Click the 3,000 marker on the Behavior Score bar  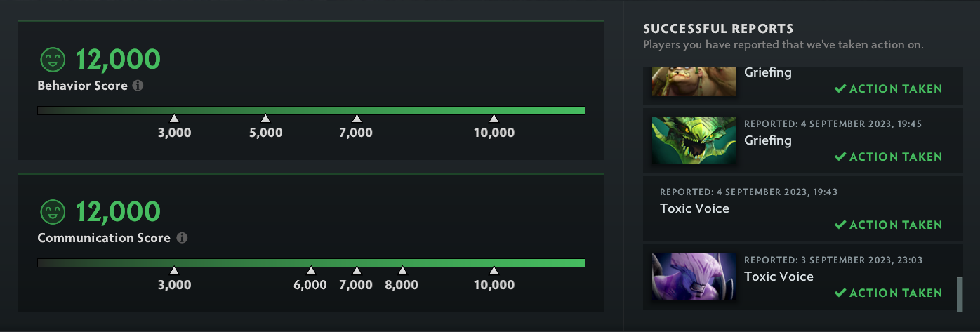(x=174, y=119)
